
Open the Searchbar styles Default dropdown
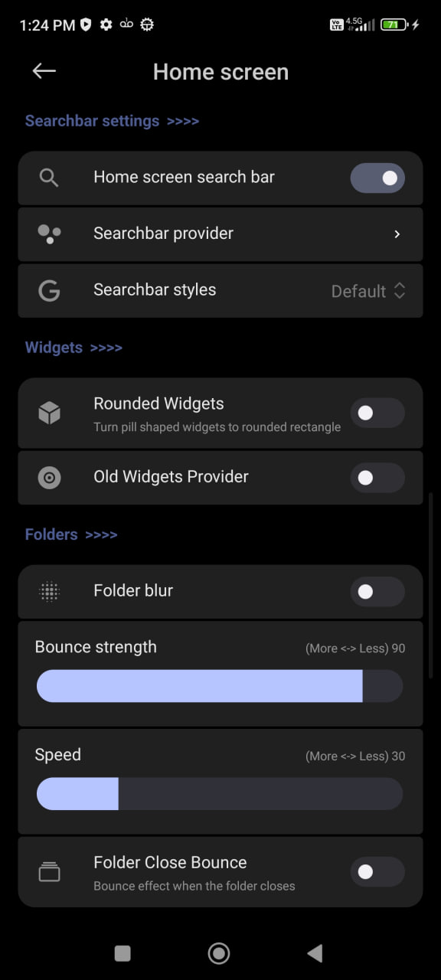pyautogui.click(x=368, y=291)
